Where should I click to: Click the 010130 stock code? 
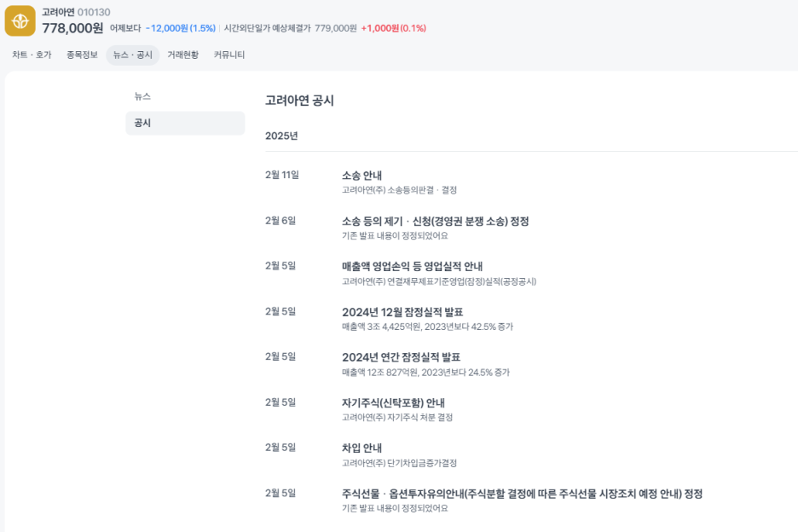point(94,12)
